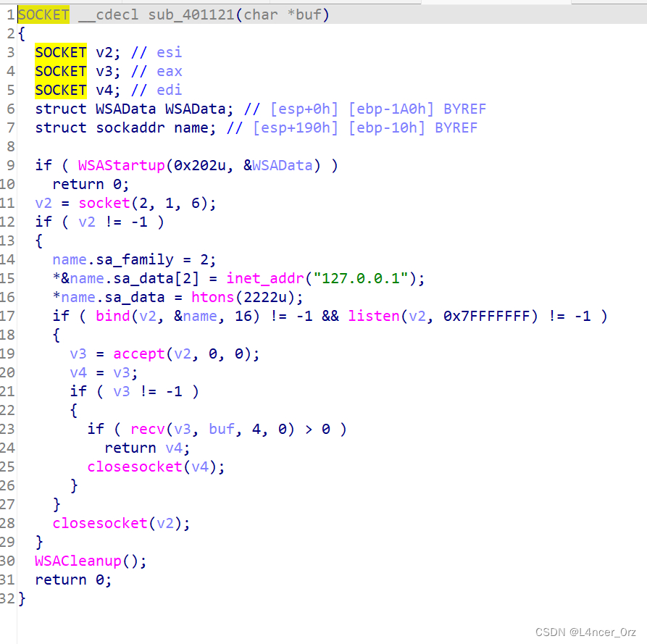The image size is (647, 644).
Task: Click the closesocket(v2) call
Action: 121,523
